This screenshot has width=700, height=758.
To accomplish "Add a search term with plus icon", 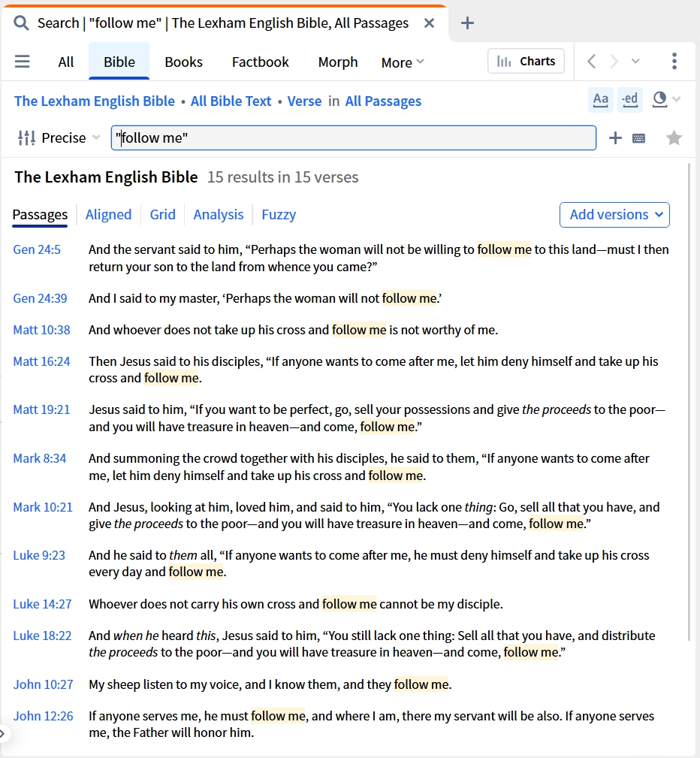I will 615,137.
